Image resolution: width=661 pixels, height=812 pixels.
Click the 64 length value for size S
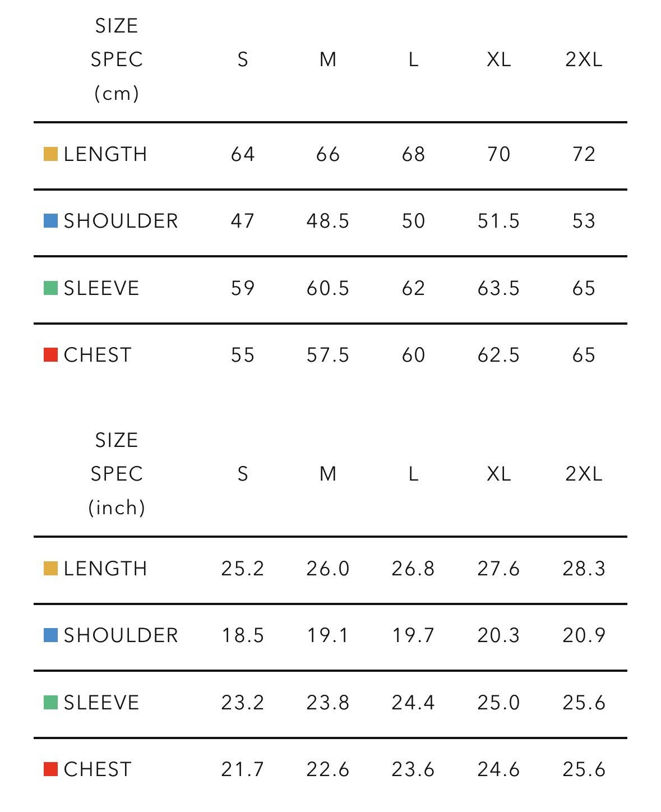pyautogui.click(x=242, y=154)
